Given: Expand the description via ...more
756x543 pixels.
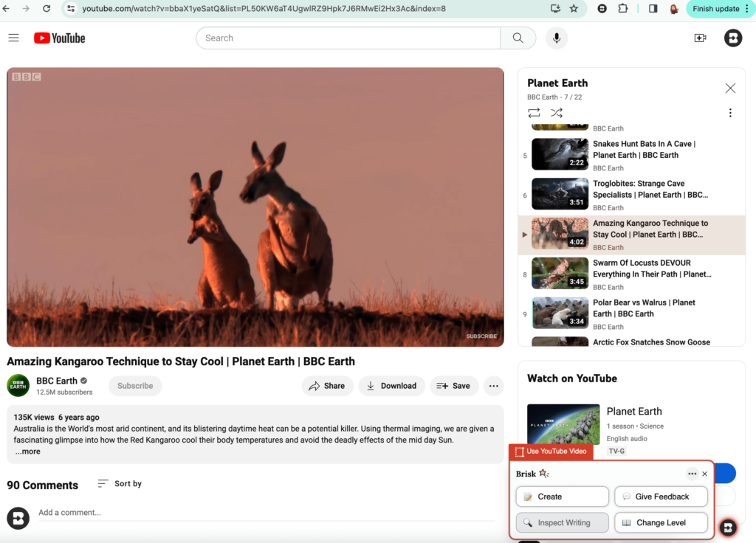Looking at the screenshot, I should pos(27,451).
